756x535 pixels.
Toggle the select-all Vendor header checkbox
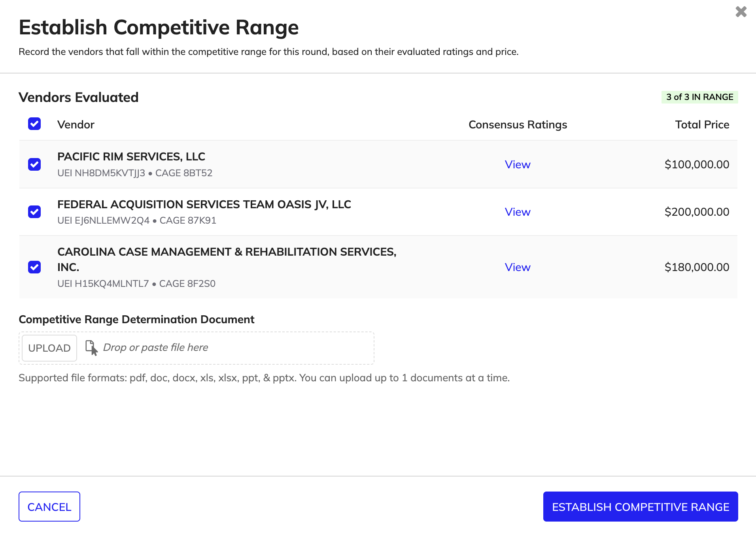coord(34,124)
